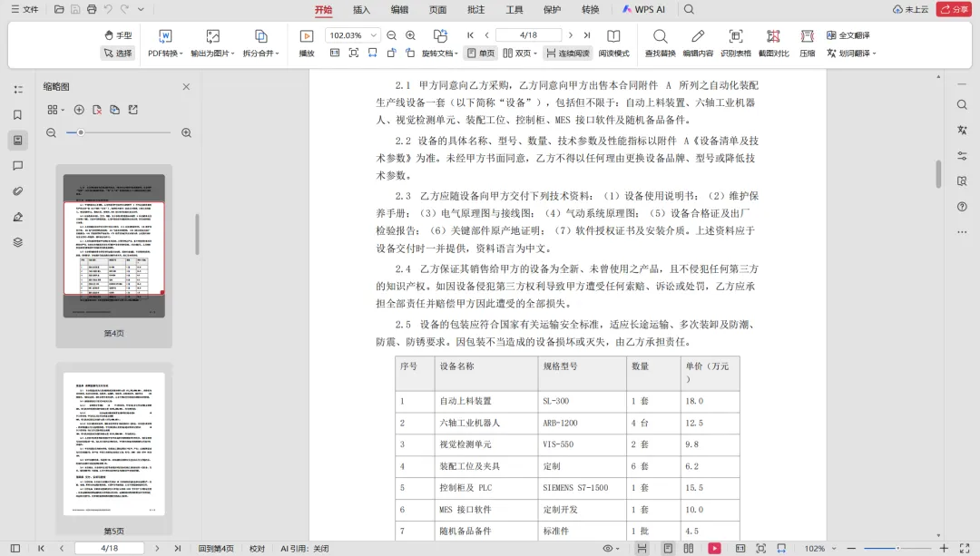Open 截图对比 screenshot compare tool
980x556 pixels.
pyautogui.click(x=774, y=44)
